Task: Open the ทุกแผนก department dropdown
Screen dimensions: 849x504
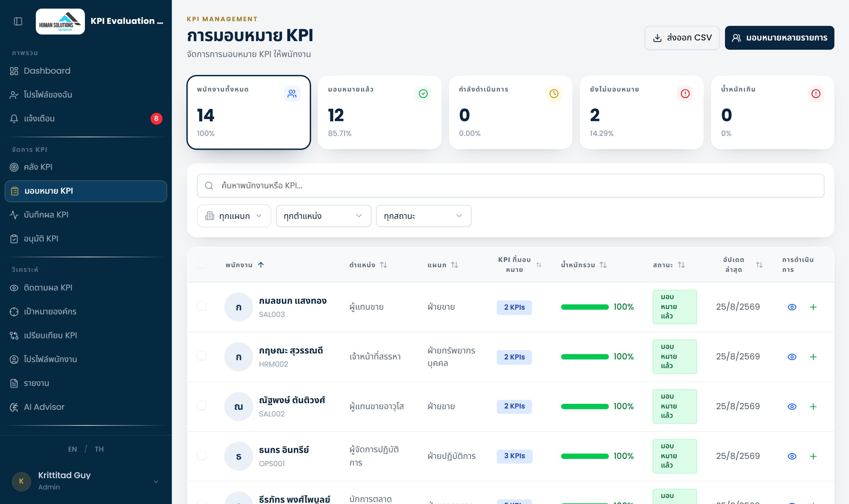Action: pyautogui.click(x=234, y=216)
